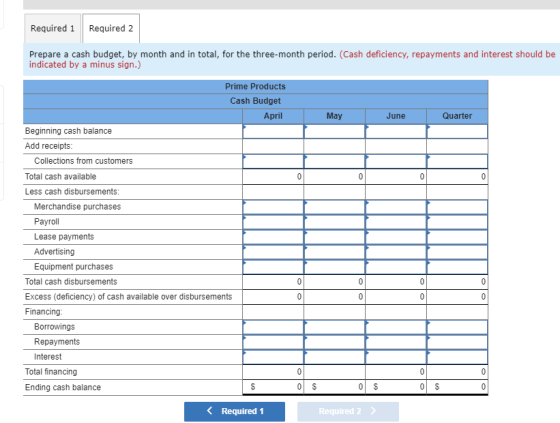
Task: Select Quarter Collections from customers cell
Action: pyautogui.click(x=458, y=161)
